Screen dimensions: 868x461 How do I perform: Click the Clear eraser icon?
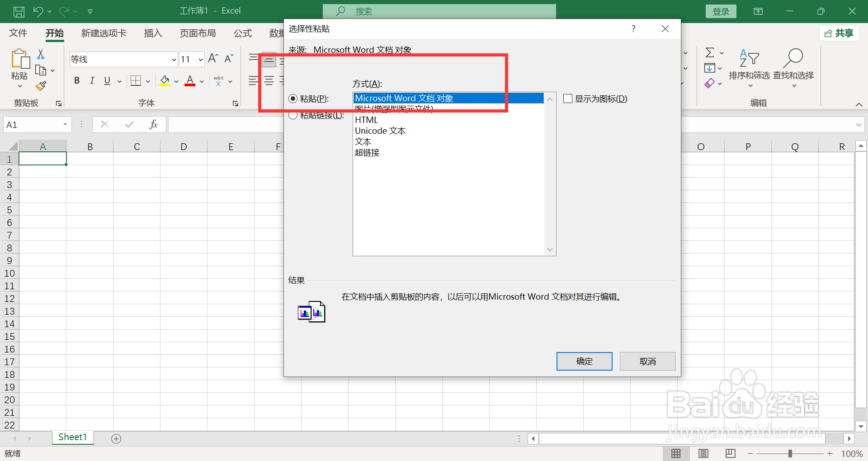click(709, 83)
